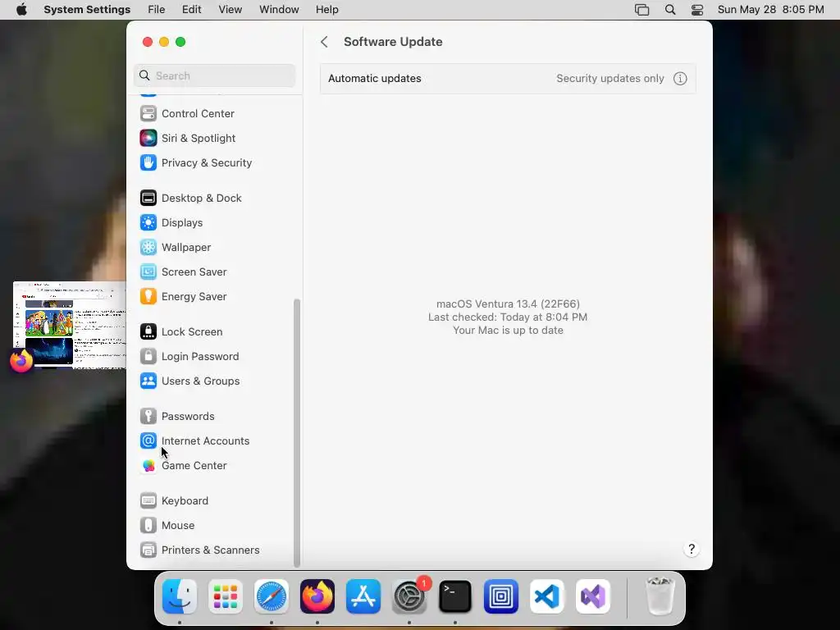Open the Window menu
The width and height of the screenshot is (840, 630).
click(x=279, y=10)
